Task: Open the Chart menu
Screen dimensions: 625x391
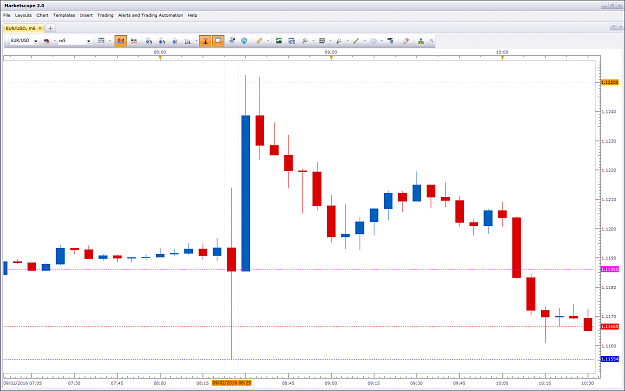Action: tap(42, 15)
